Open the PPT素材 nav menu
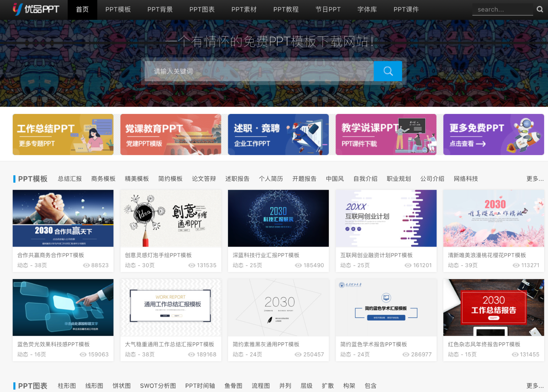 pos(244,10)
